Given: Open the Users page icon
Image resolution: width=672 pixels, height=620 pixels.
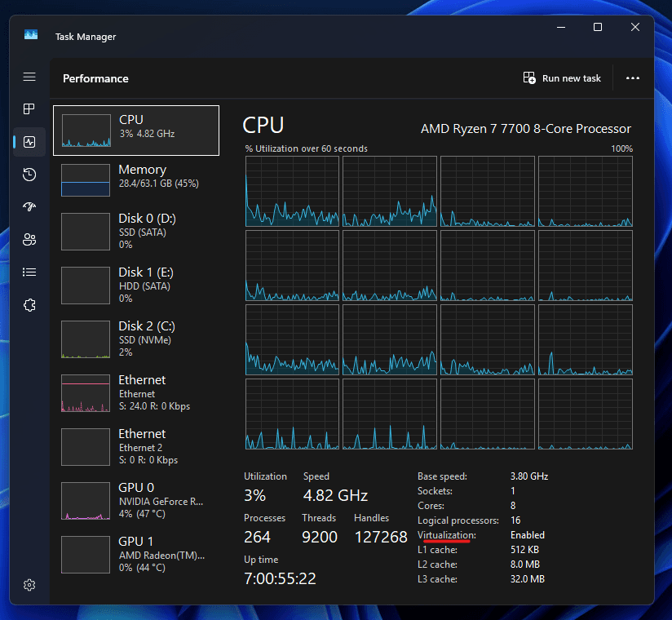Looking at the screenshot, I should [29, 240].
